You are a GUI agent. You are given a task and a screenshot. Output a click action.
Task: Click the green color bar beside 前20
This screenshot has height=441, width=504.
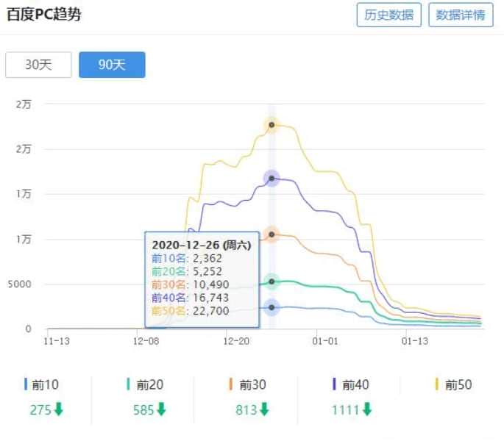[129, 384]
